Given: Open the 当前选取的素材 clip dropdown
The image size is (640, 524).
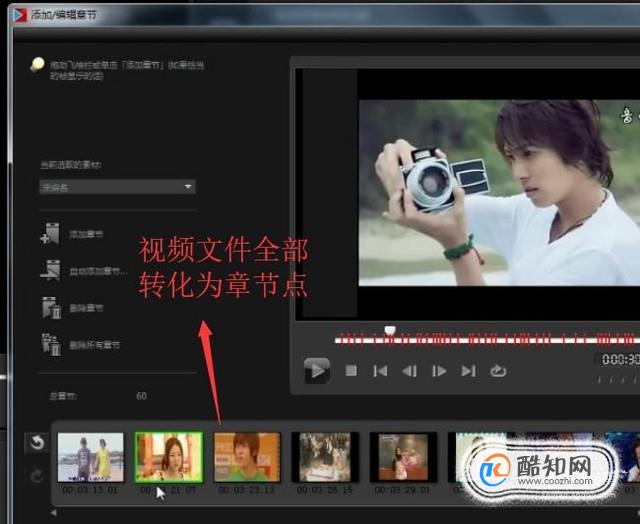Looking at the screenshot, I should (x=118, y=187).
